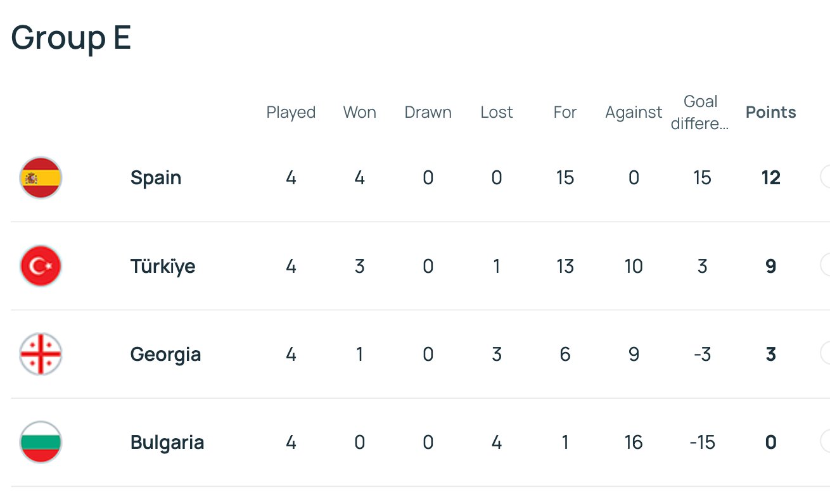Click the Georgia flag icon
830x504 pixels.
click(x=41, y=354)
